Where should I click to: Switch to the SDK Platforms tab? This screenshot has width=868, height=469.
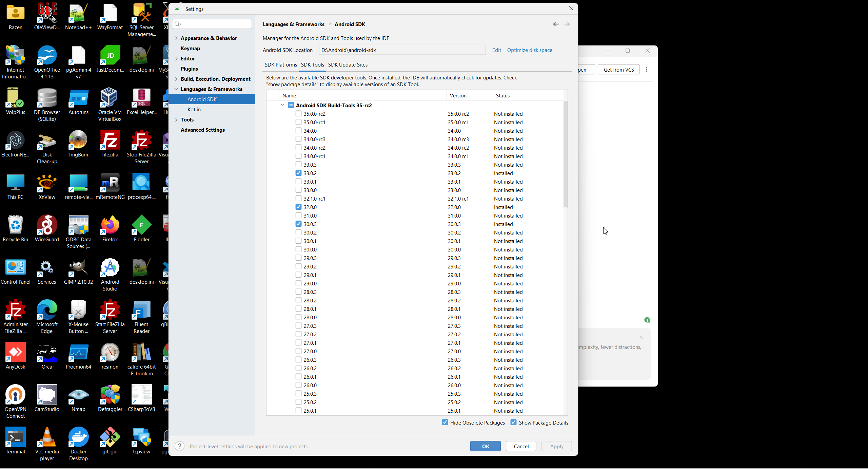[280, 65]
